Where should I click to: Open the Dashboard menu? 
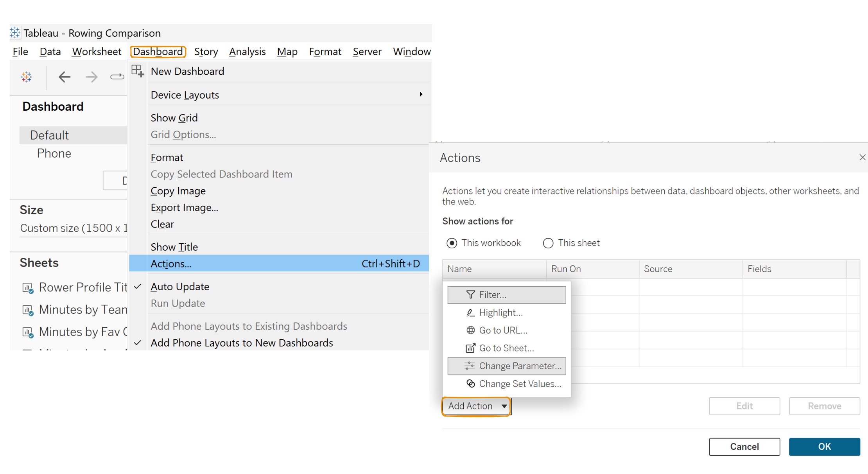(158, 52)
